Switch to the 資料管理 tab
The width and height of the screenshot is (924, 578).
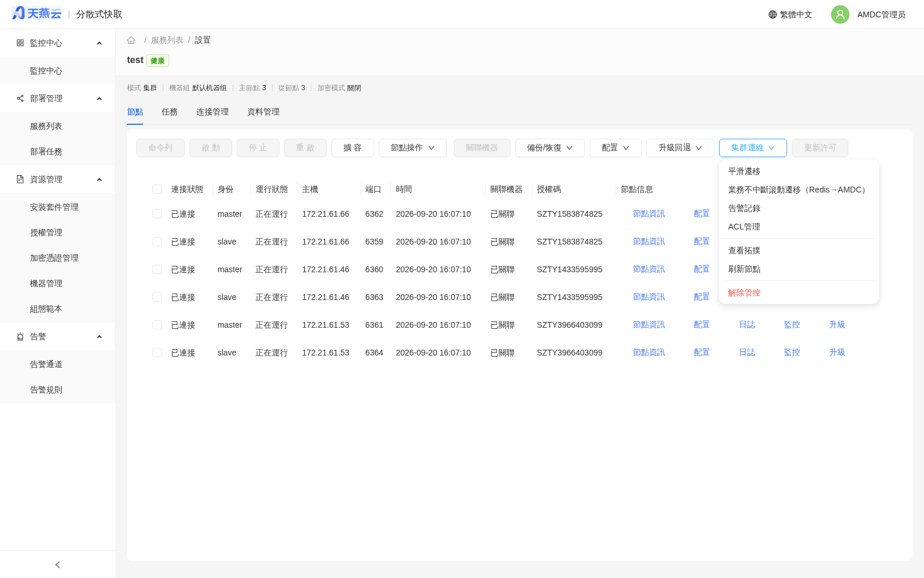point(263,112)
